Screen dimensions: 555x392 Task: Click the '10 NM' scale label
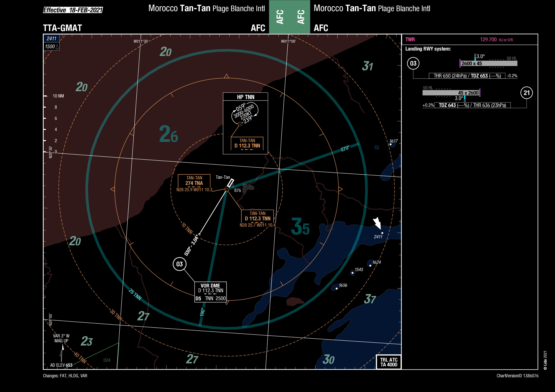coord(58,96)
